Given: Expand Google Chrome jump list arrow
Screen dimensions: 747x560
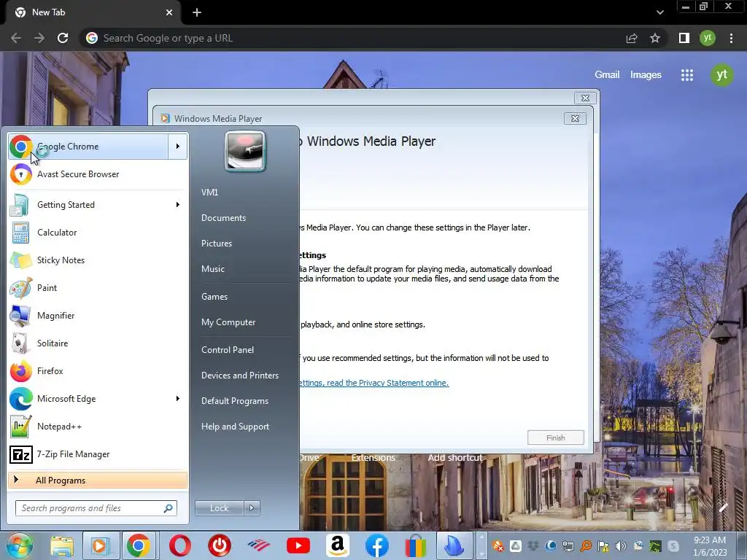Looking at the screenshot, I should click(x=178, y=147).
